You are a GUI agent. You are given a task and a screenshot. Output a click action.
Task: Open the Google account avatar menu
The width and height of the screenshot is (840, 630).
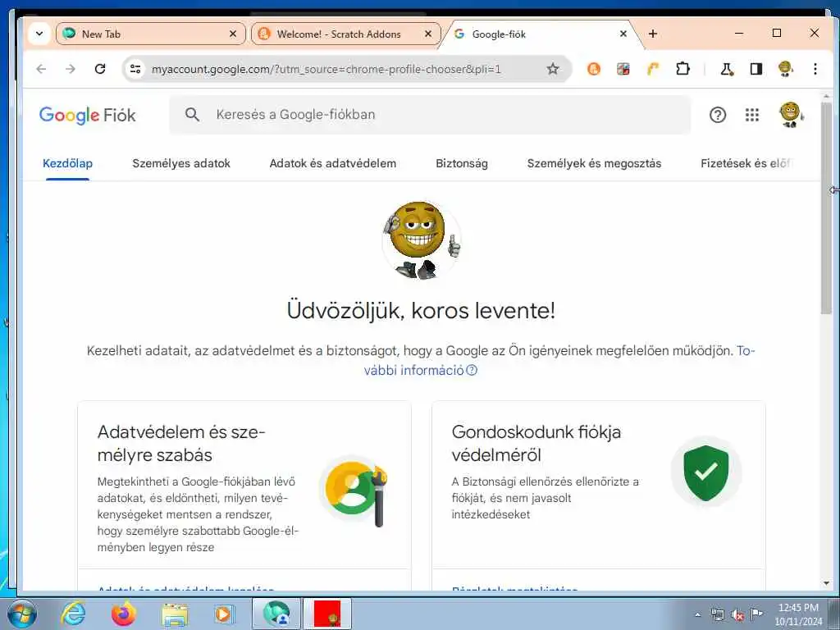pyautogui.click(x=791, y=115)
